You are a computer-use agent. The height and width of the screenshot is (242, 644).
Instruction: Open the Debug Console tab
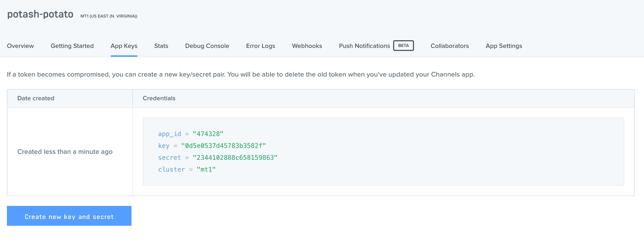[x=207, y=46]
